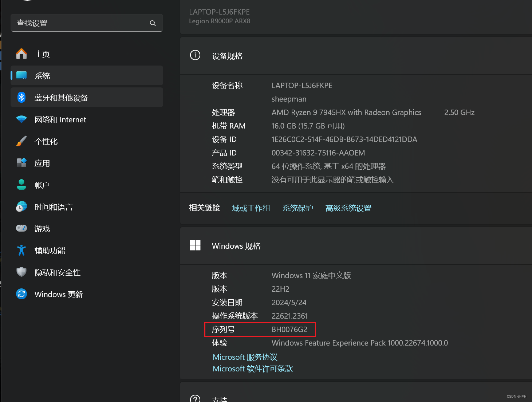Viewport: 532px width, 402px height.
Task: Open 个性化 label in the sidebar
Action: click(x=46, y=142)
